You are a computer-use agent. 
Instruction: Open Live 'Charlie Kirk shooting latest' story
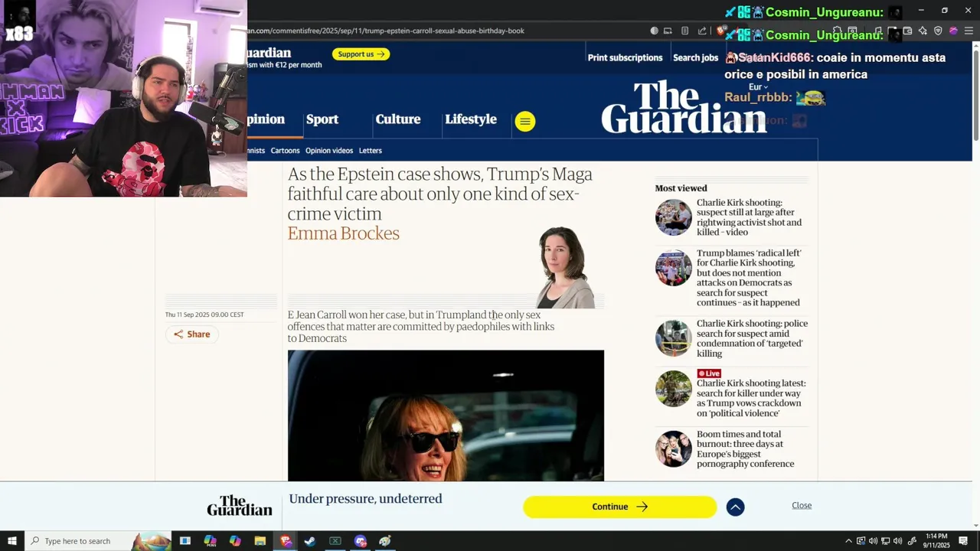click(x=750, y=393)
